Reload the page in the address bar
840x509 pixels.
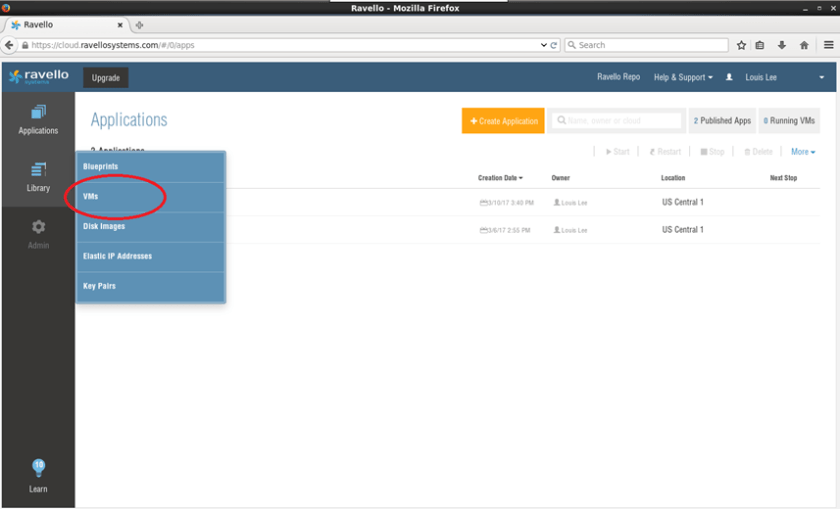[x=554, y=45]
